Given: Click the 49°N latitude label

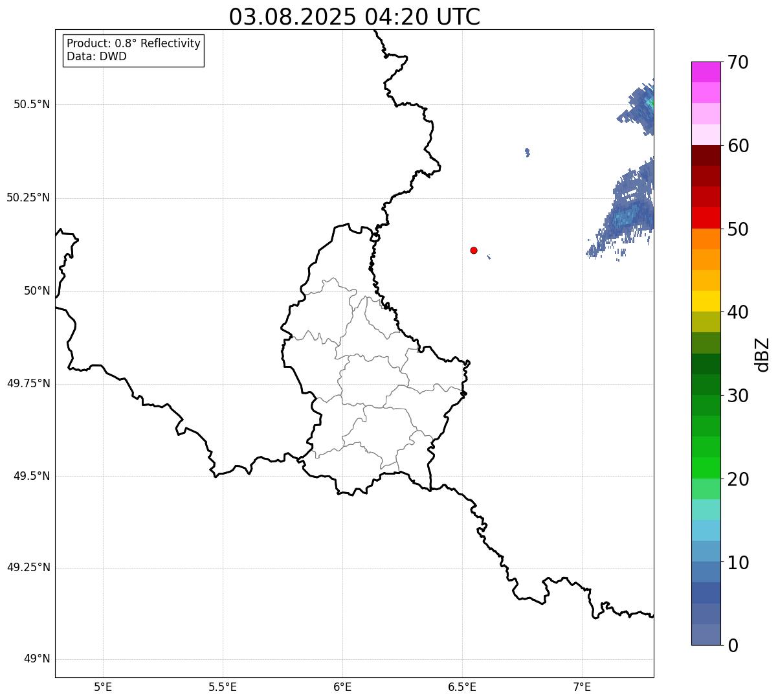Looking at the screenshot, I should point(37,659).
